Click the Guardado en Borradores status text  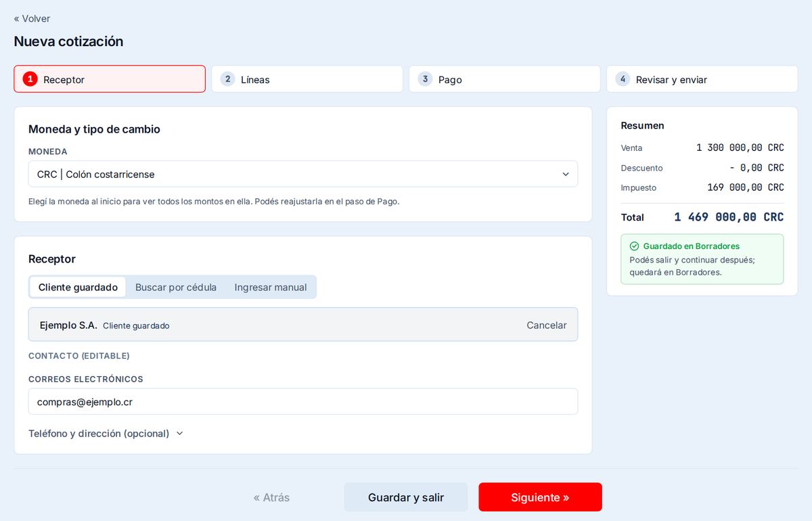click(692, 246)
